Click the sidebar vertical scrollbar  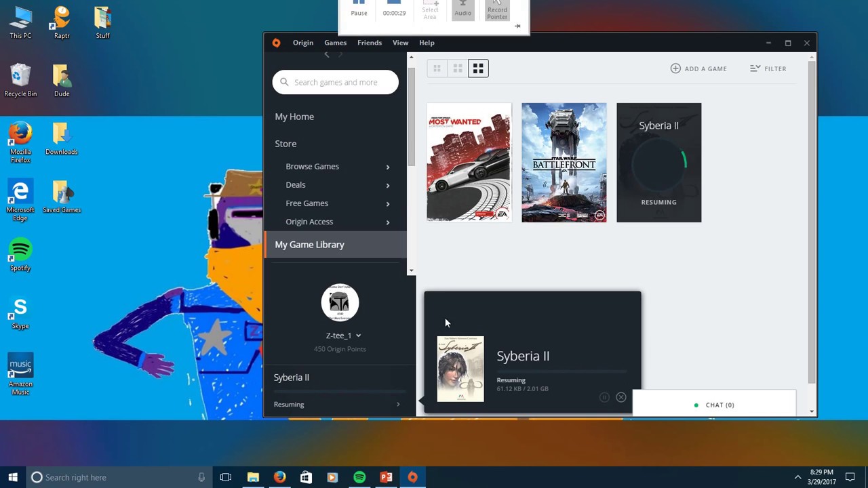pos(411,115)
